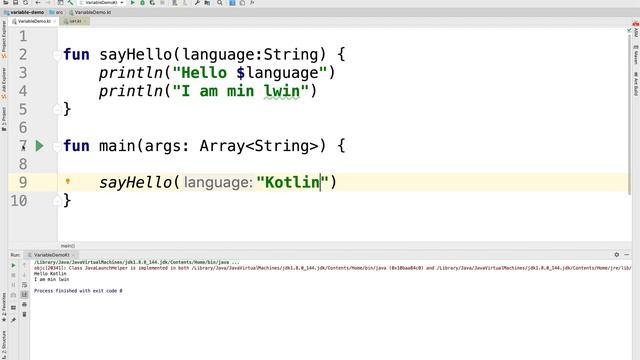Click the green Run button in top toolbar
640x360 pixels.
132,2
